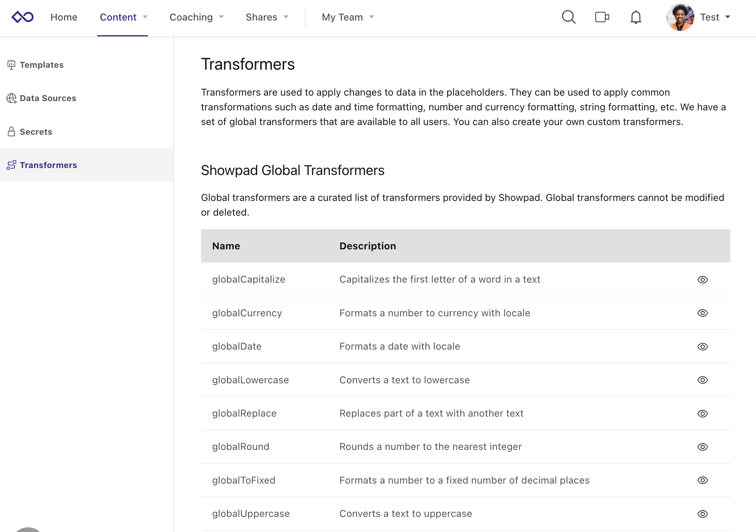756x532 pixels.
Task: Click the video camera icon
Action: (x=602, y=17)
